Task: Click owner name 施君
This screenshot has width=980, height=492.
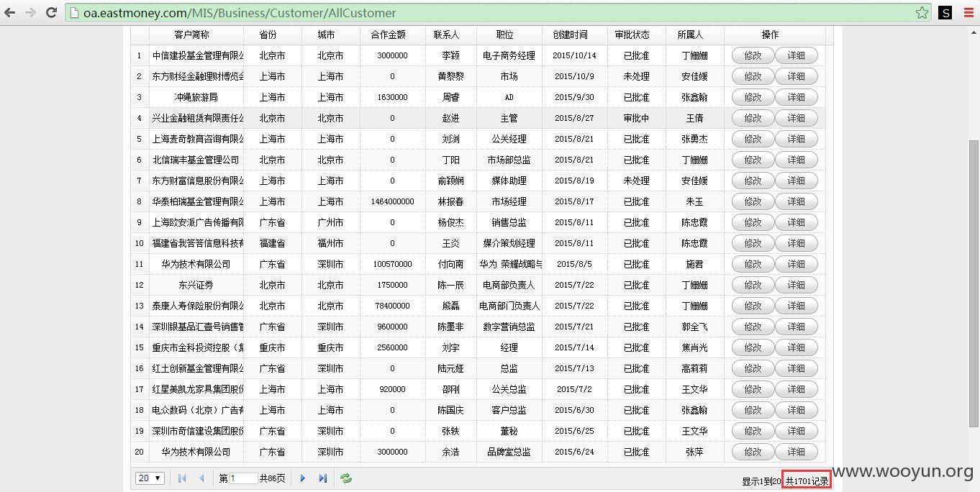Action: click(694, 264)
